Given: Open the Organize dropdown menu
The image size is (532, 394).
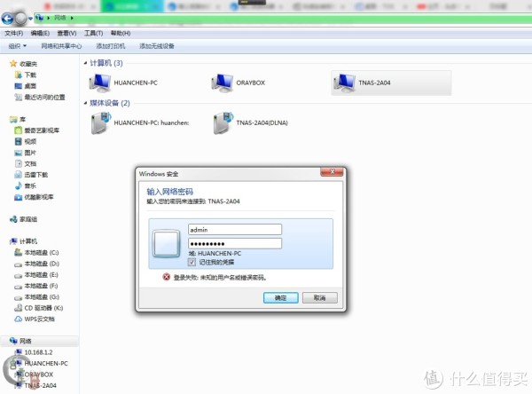Looking at the screenshot, I should coord(18,46).
